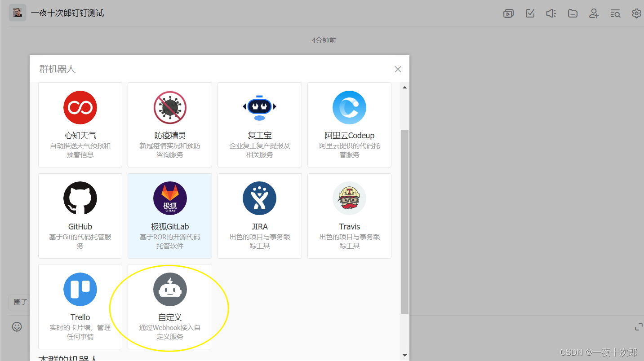Image resolution: width=644 pixels, height=361 pixels.
Task: Click the scrollbar up arrow
Action: [x=405, y=88]
